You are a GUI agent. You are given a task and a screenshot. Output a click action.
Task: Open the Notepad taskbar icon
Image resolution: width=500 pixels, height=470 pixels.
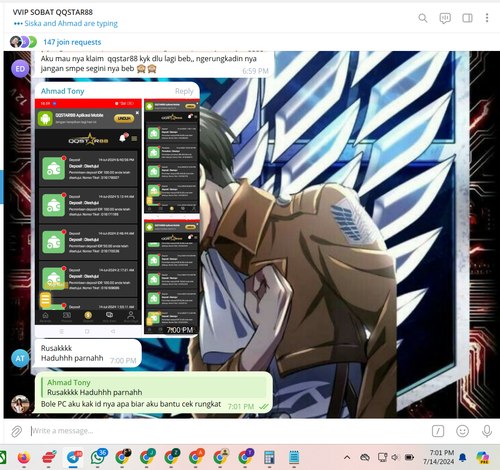[294, 457]
